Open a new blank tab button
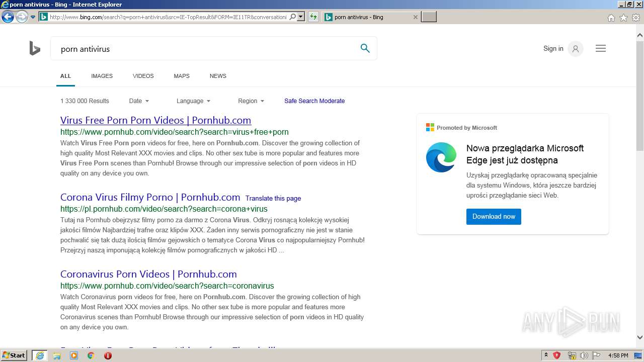644x362 pixels. pyautogui.click(x=429, y=17)
